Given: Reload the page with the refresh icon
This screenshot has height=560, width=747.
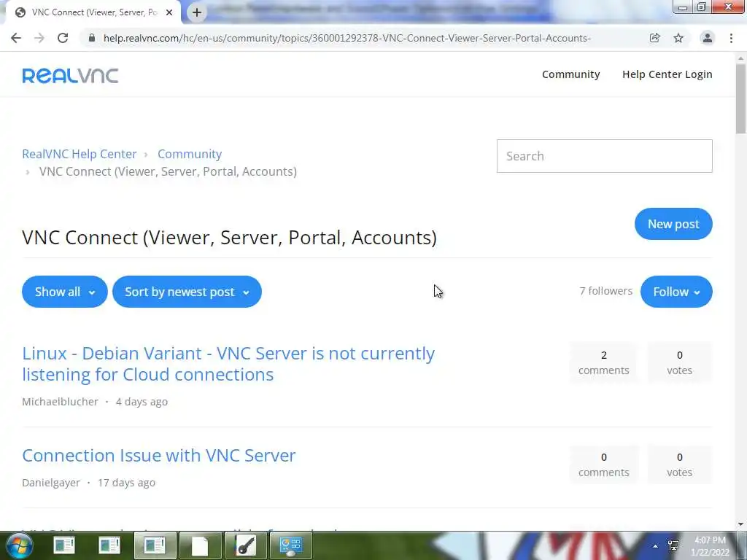Looking at the screenshot, I should (x=63, y=38).
